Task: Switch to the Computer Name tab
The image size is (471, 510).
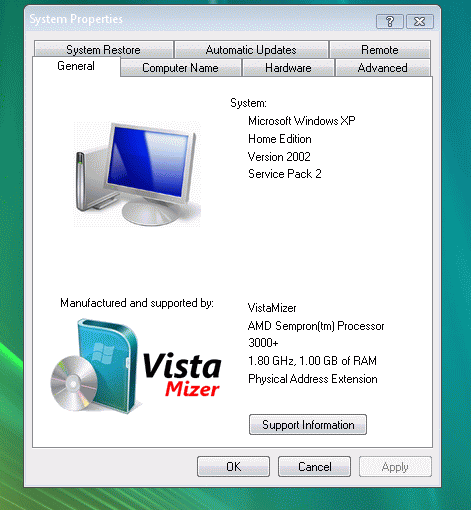Action: pyautogui.click(x=180, y=68)
